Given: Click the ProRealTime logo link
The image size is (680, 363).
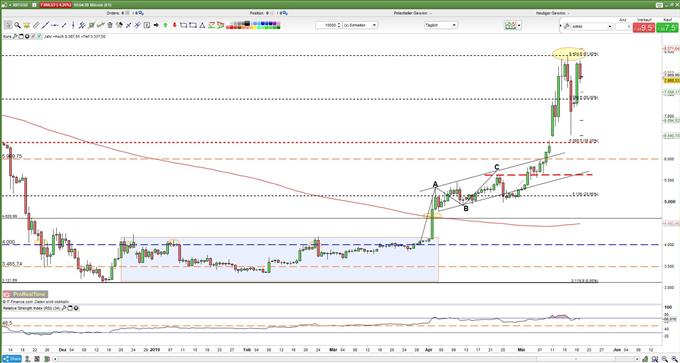Looking at the screenshot, I should (x=25, y=294).
